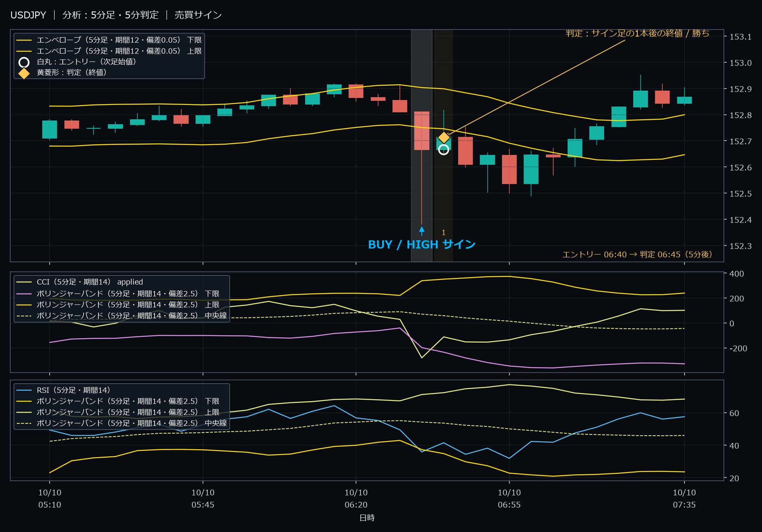Click the '60' RSI axis label

coord(734,413)
